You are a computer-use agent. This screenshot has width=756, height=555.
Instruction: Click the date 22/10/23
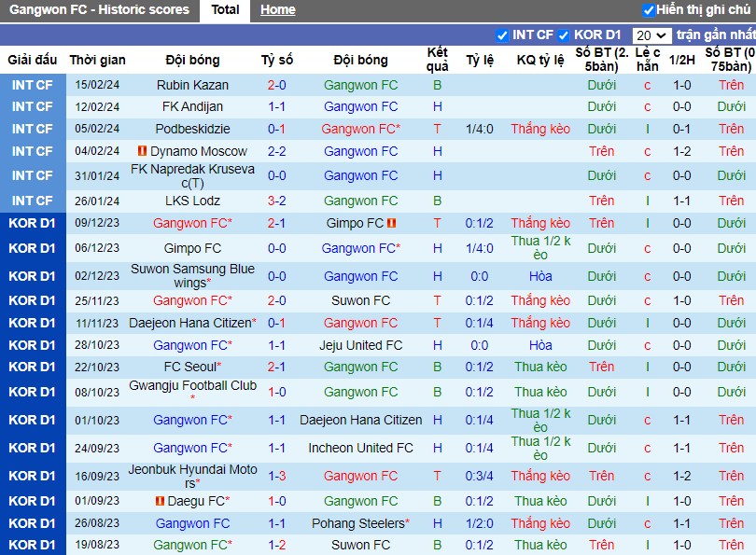[x=97, y=368]
